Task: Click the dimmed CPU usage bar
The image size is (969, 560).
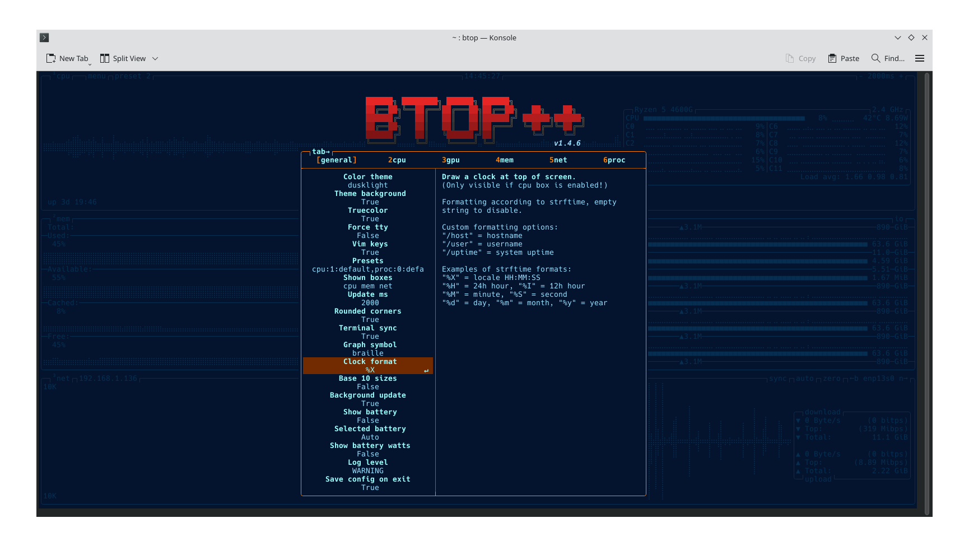Action: coord(724,118)
